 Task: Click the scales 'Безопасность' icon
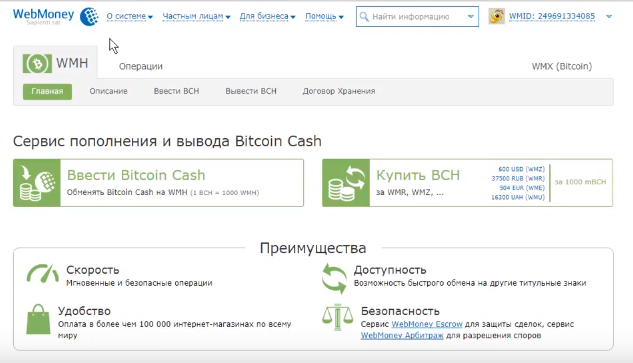[338, 317]
